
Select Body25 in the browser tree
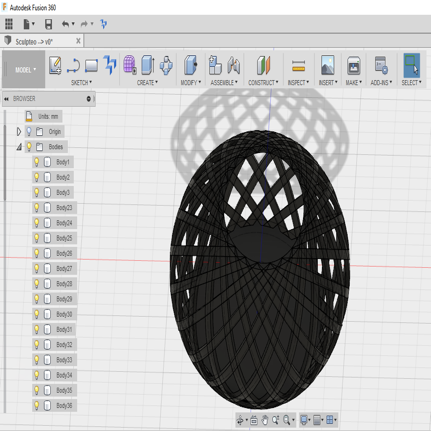[x=64, y=238]
